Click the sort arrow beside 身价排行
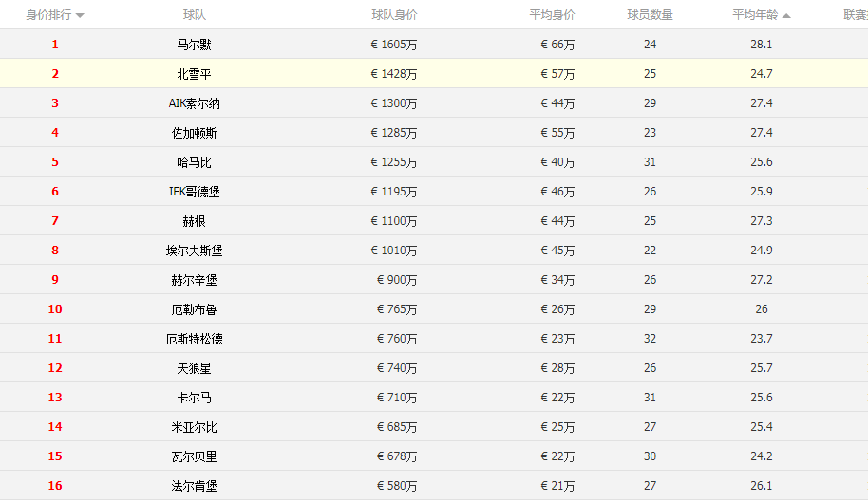This screenshot has height=502, width=868. pos(80,16)
